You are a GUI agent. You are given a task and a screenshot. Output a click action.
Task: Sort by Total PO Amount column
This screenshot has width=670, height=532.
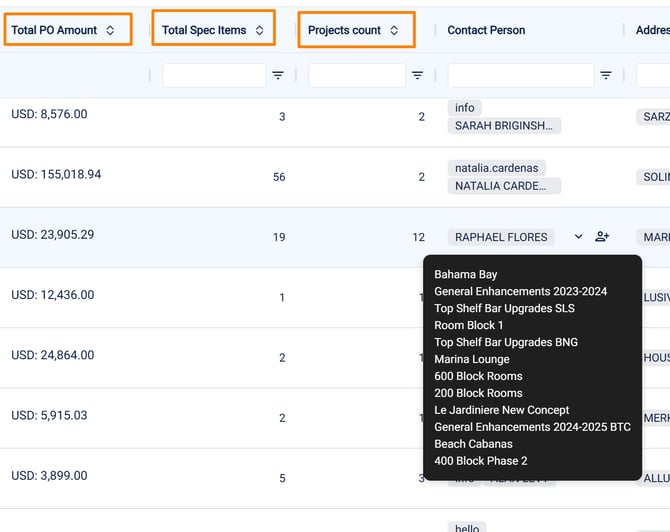(x=110, y=30)
